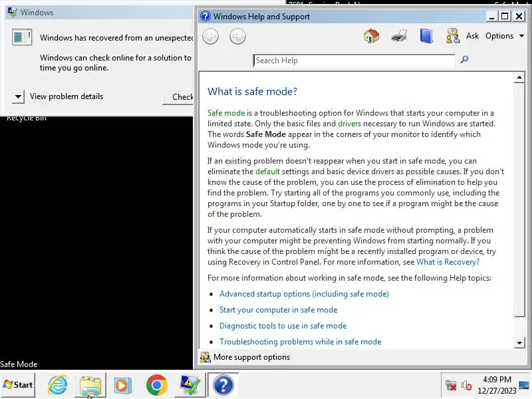Close the Windows Help and Support window
The width and height of the screenshot is (532, 399).
click(519, 16)
